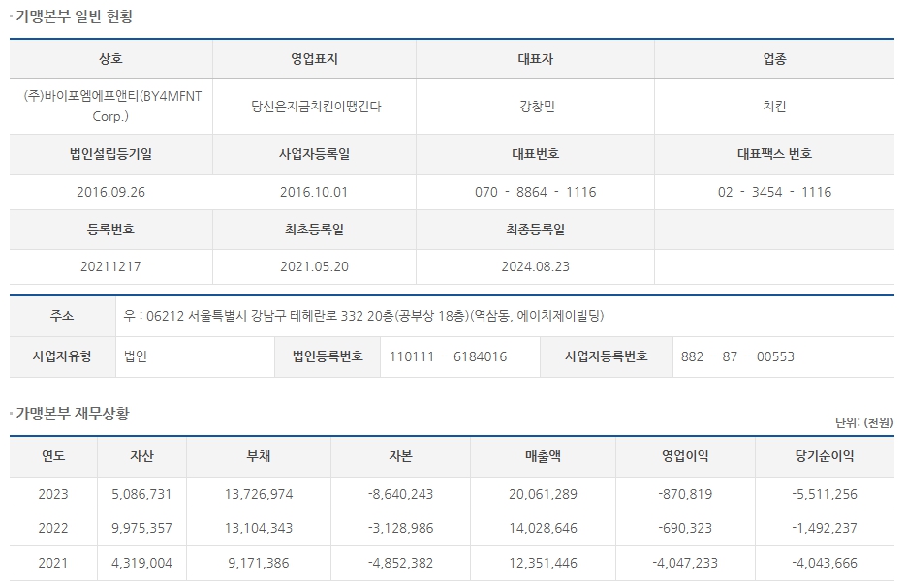Image resolution: width=906 pixels, height=588 pixels.
Task: Select 2023 liabilities value 13,726,974
Action: (x=259, y=494)
